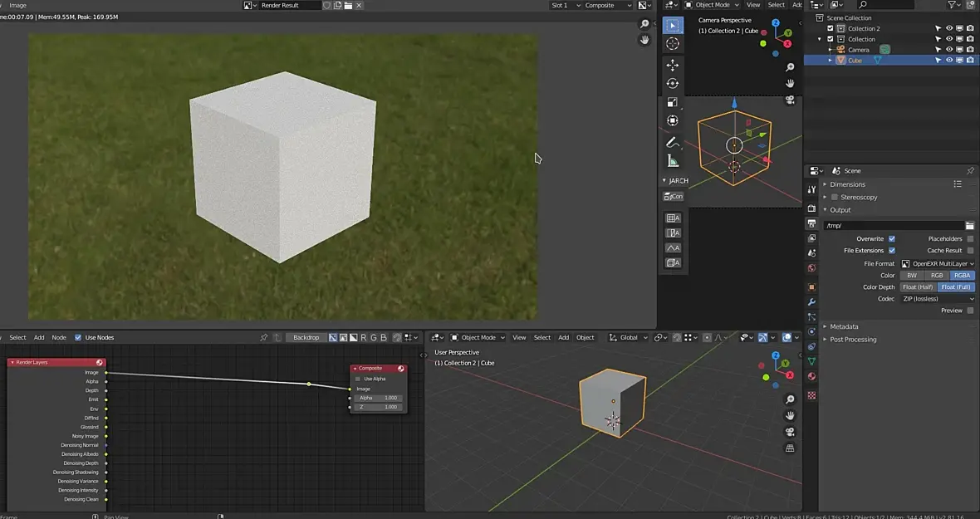Enable the Placeholders checkbox
This screenshot has height=519, width=980.
tap(970, 238)
